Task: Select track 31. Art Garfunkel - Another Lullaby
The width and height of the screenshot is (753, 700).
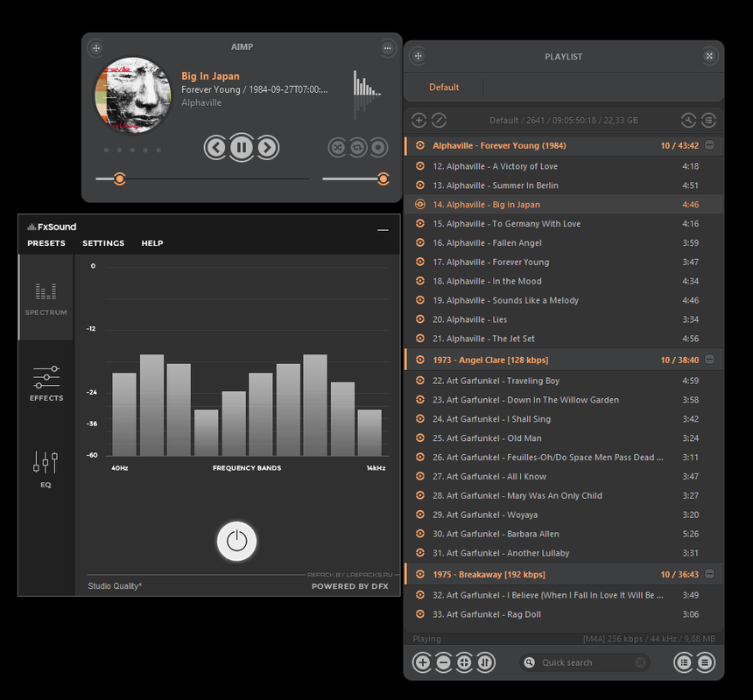Action: coord(564,553)
